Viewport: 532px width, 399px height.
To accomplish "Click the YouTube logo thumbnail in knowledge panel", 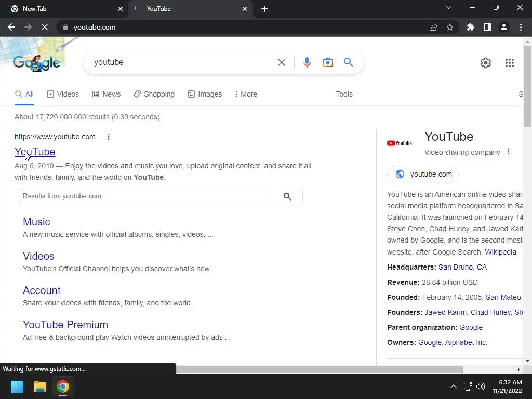I will tap(400, 143).
